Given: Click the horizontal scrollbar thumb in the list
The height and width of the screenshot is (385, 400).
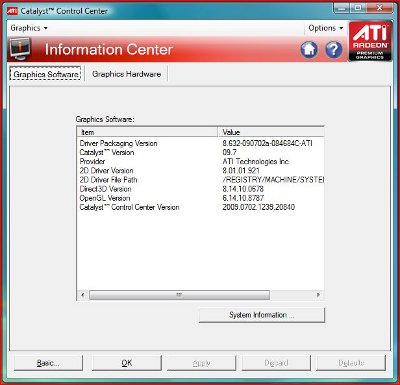Looking at the screenshot, I should tap(179, 295).
